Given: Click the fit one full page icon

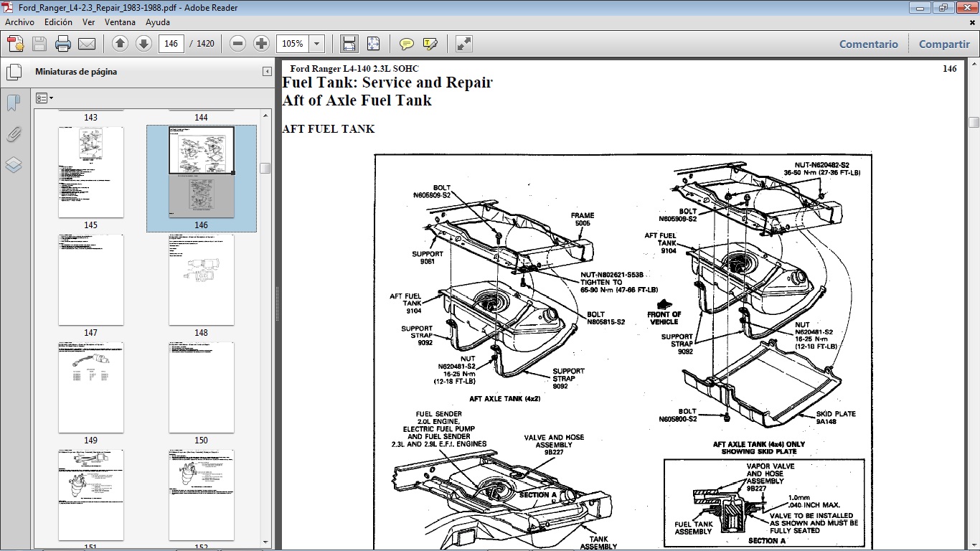Looking at the screenshot, I should (x=373, y=44).
